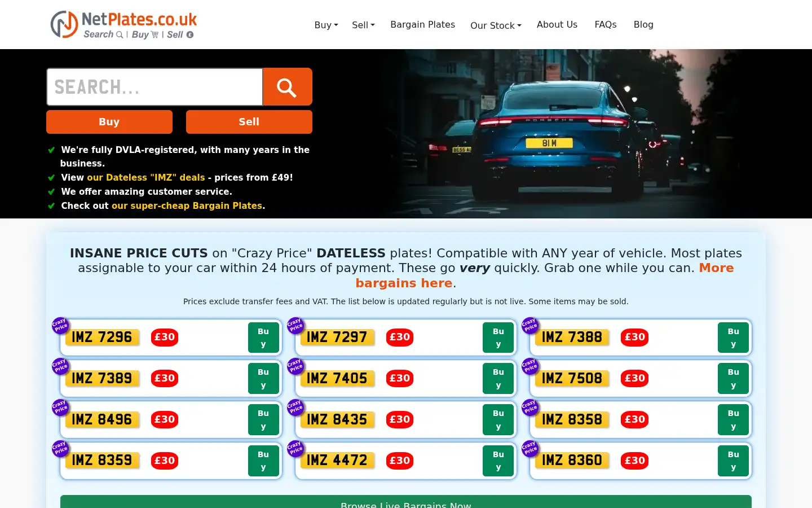Click Crazy Price badge on IMZ 8358

[x=530, y=408]
